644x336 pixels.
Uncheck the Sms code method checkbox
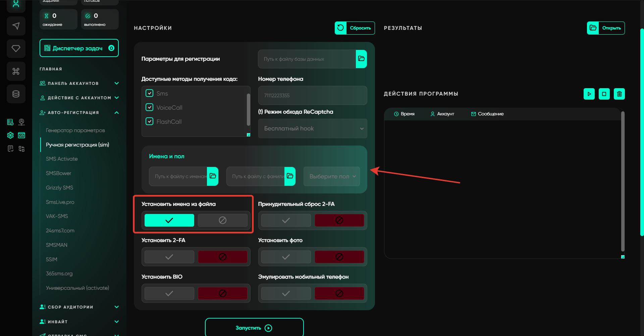pyautogui.click(x=150, y=93)
